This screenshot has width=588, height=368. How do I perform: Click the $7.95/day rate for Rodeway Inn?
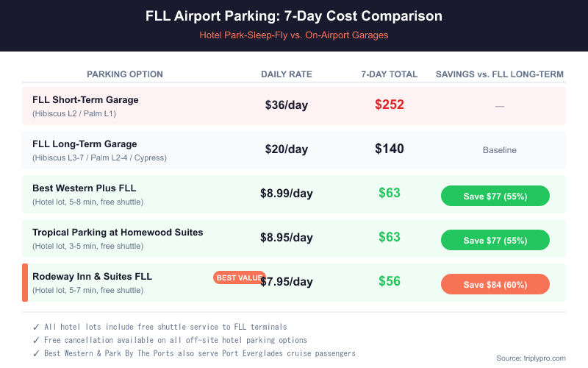click(x=289, y=281)
